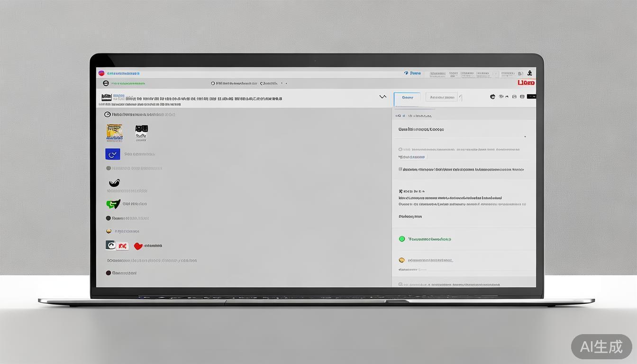Image resolution: width=637 pixels, height=364 pixels.
Task: Expand the circled arrow section header
Action: coord(107,114)
